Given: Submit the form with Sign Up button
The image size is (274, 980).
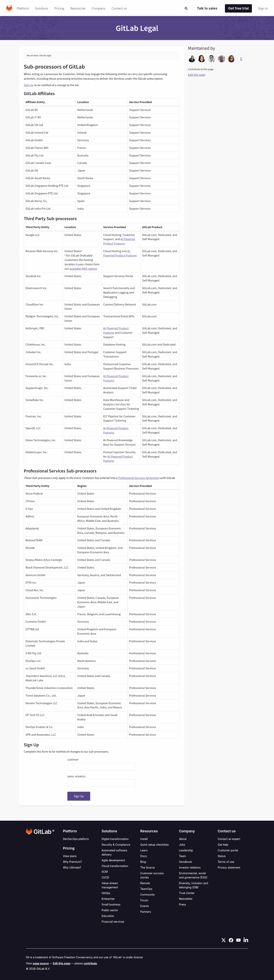Looking at the screenshot, I should [79, 796].
